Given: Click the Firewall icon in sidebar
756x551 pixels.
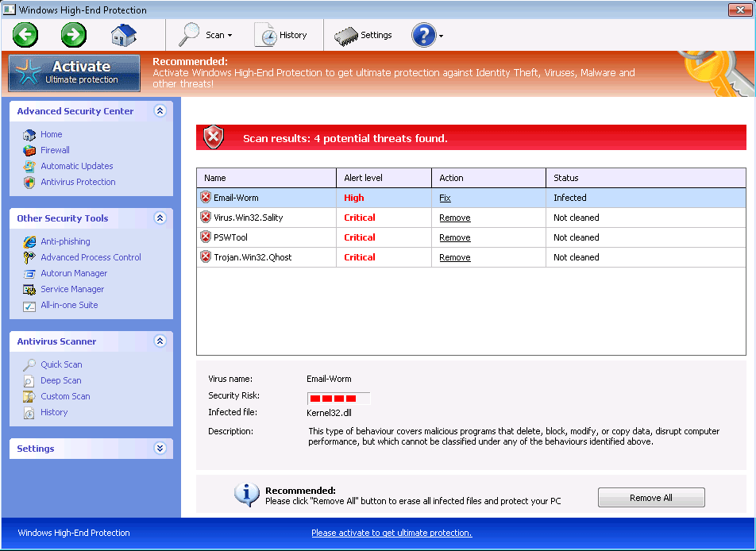Looking at the screenshot, I should tap(29, 150).
